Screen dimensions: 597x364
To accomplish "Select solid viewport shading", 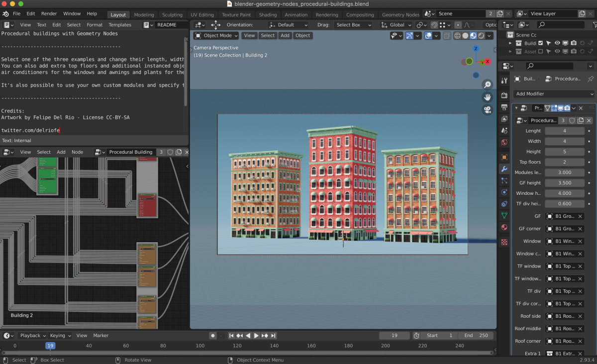I will 465,35.
